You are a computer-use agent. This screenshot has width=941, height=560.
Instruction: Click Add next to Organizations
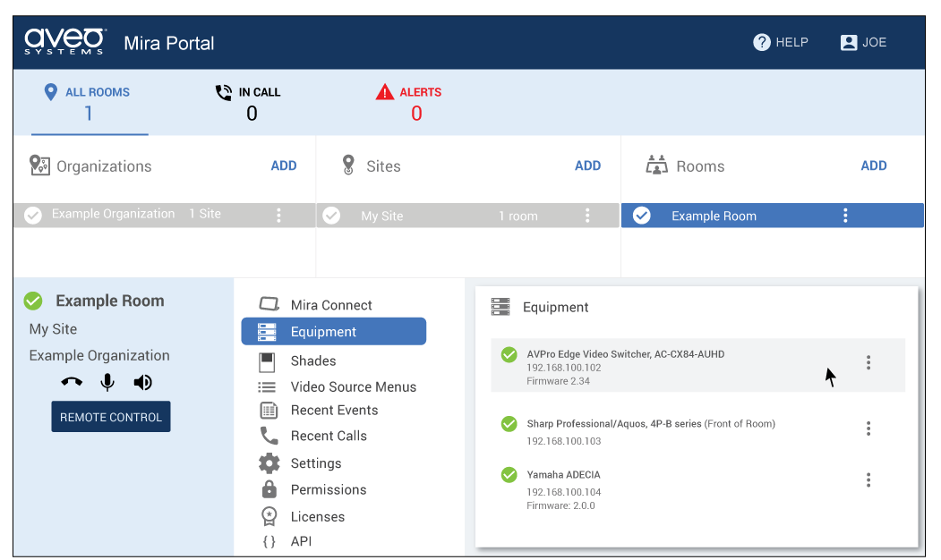283,165
